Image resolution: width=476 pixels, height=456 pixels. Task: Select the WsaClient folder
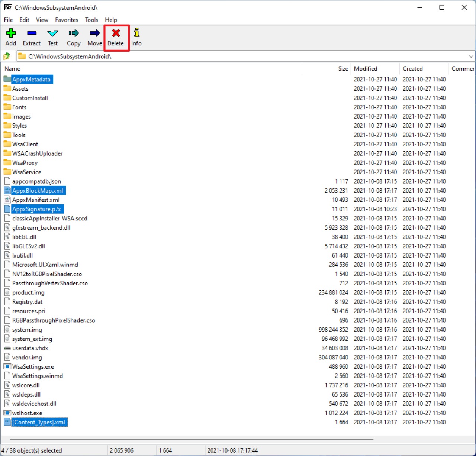point(25,144)
